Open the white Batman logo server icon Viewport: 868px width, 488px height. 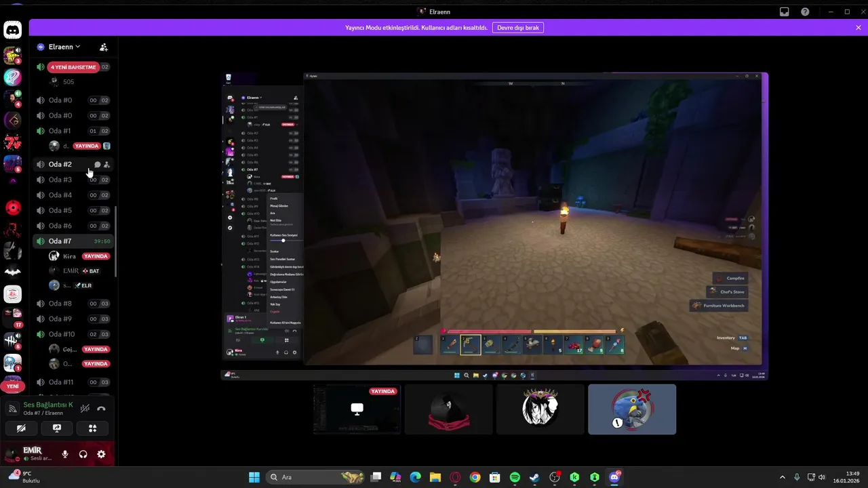[12, 272]
